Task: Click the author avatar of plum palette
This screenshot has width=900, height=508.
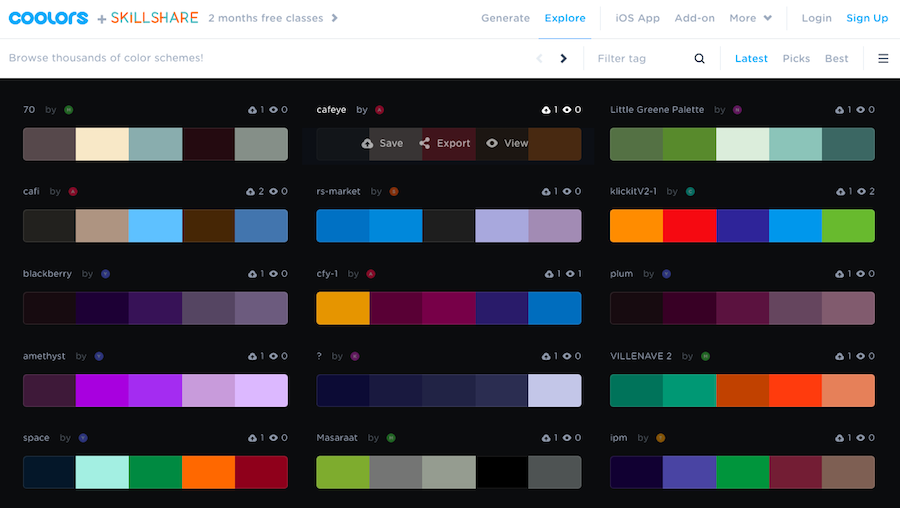Action: (x=666, y=274)
